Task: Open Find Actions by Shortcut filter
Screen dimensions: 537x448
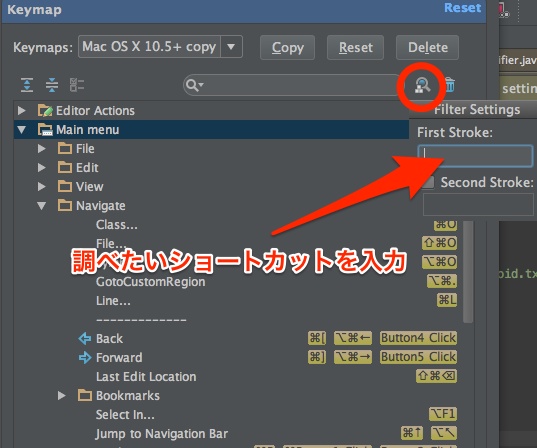Action: [422, 86]
